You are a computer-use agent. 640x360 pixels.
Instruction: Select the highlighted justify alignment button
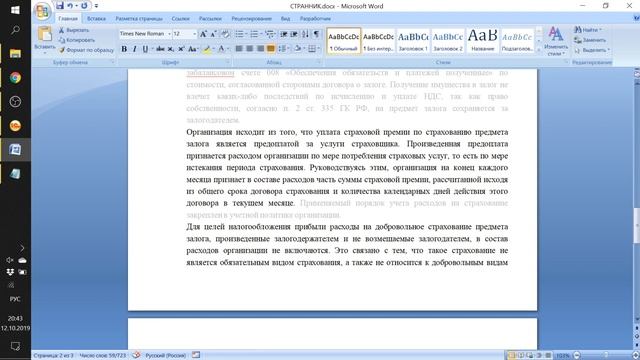(271, 49)
